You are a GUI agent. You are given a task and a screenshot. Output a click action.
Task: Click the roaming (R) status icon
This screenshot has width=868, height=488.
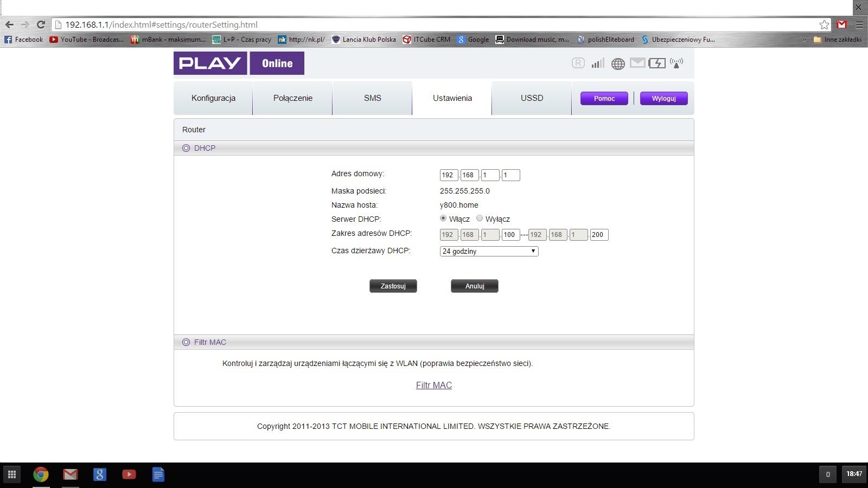577,63
